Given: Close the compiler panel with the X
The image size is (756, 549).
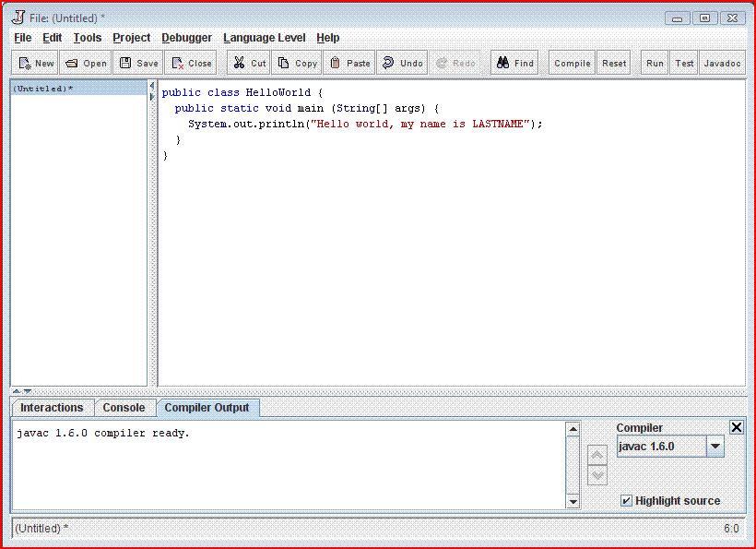Looking at the screenshot, I should click(x=737, y=427).
